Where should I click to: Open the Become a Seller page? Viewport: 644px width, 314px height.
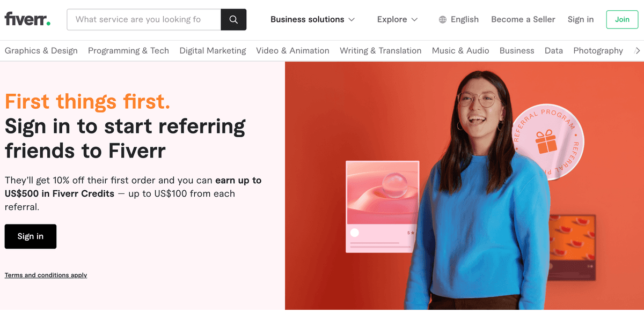pos(523,19)
